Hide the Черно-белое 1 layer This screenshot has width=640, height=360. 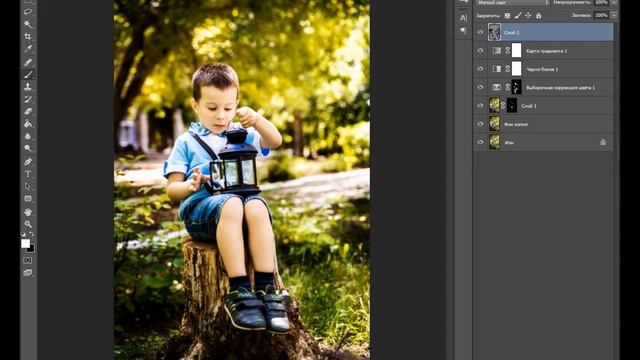(480, 69)
